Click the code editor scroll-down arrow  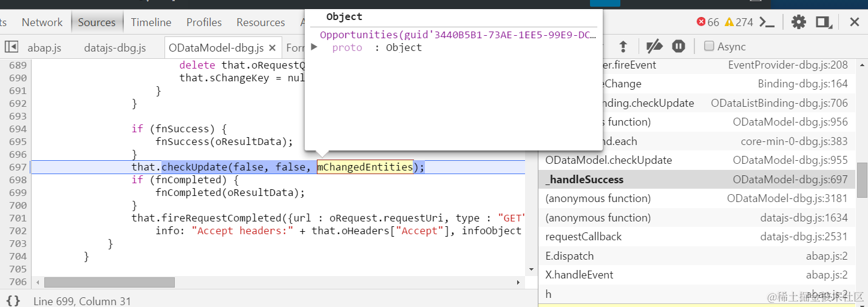click(531, 269)
